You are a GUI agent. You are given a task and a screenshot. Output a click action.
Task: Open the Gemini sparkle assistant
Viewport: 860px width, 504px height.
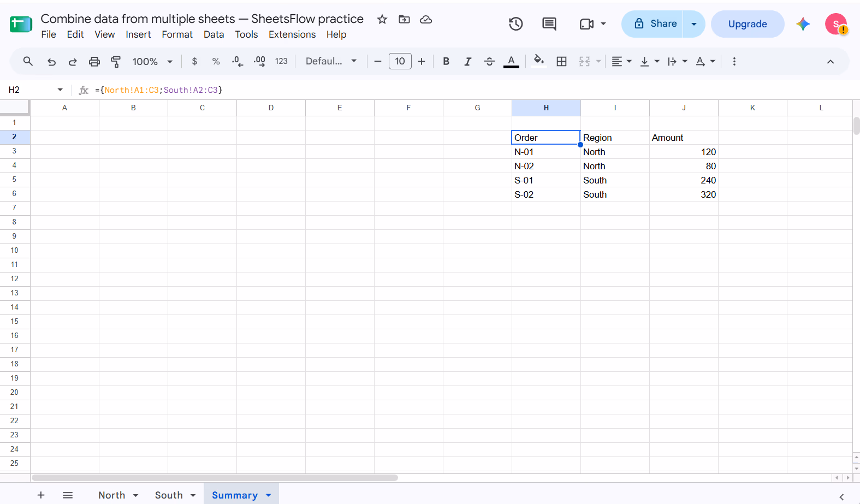pyautogui.click(x=803, y=24)
